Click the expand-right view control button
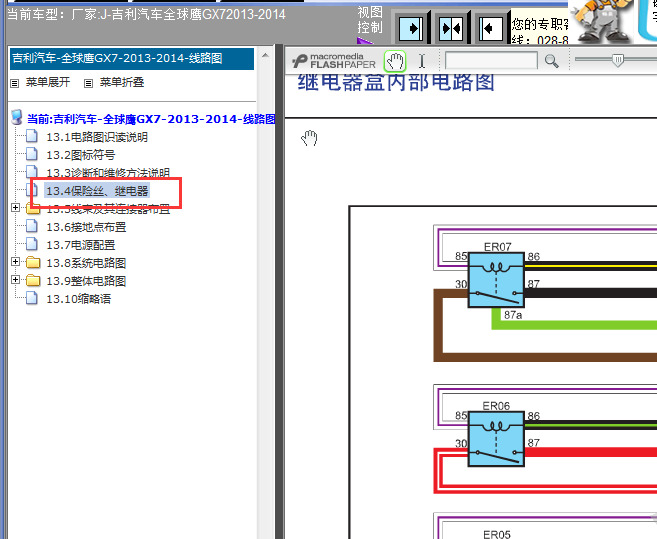Image resolution: width=657 pixels, height=539 pixels. coord(411,29)
